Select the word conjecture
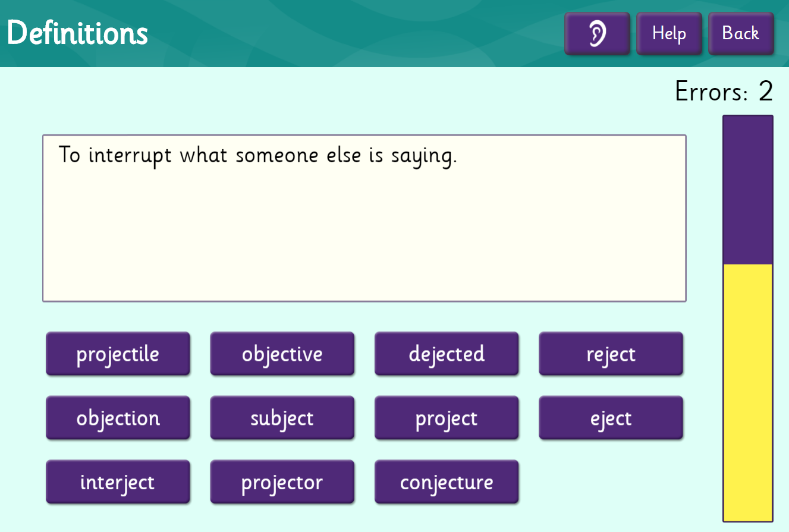The width and height of the screenshot is (789, 532). (x=447, y=481)
